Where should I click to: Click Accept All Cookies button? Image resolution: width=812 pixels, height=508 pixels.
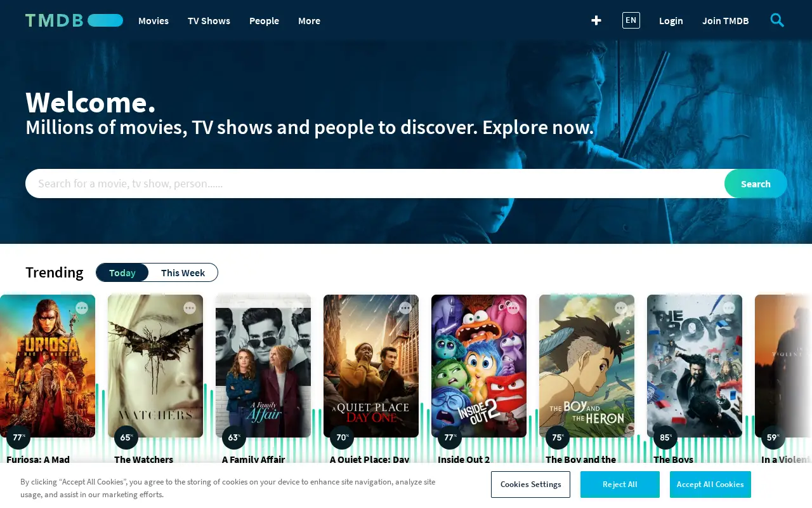click(710, 485)
